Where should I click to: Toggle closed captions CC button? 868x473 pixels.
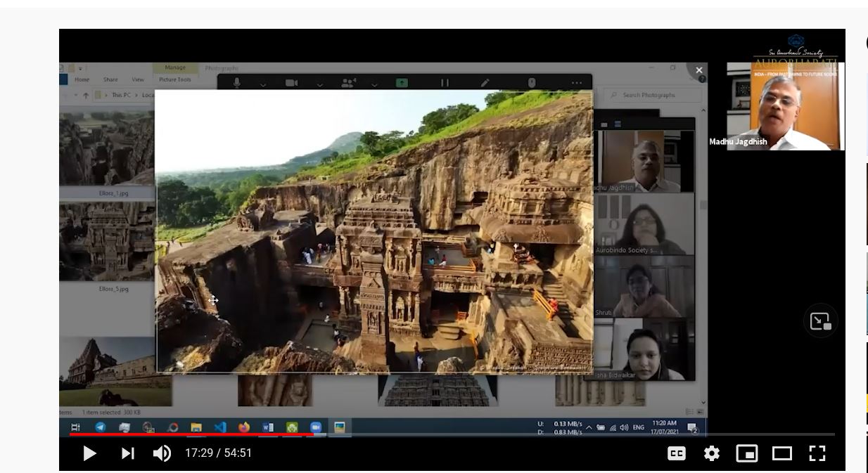coord(677,453)
